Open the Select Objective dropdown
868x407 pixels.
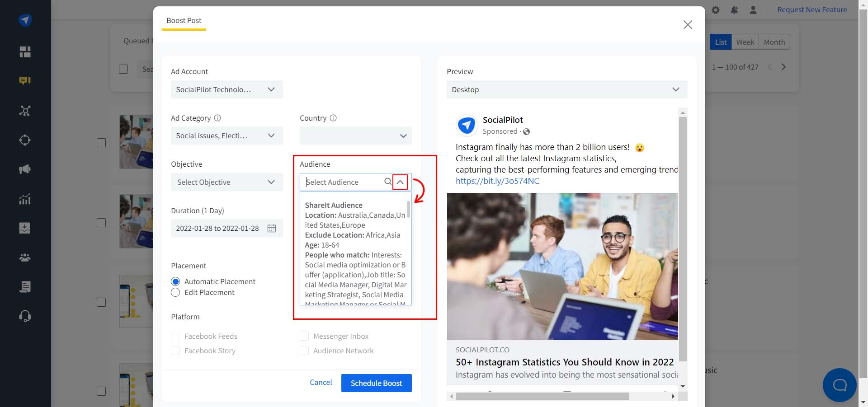pyautogui.click(x=227, y=182)
